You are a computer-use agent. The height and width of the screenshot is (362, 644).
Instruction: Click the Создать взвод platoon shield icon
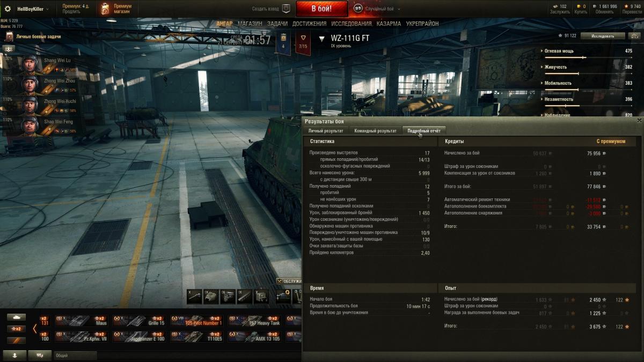(286, 9)
